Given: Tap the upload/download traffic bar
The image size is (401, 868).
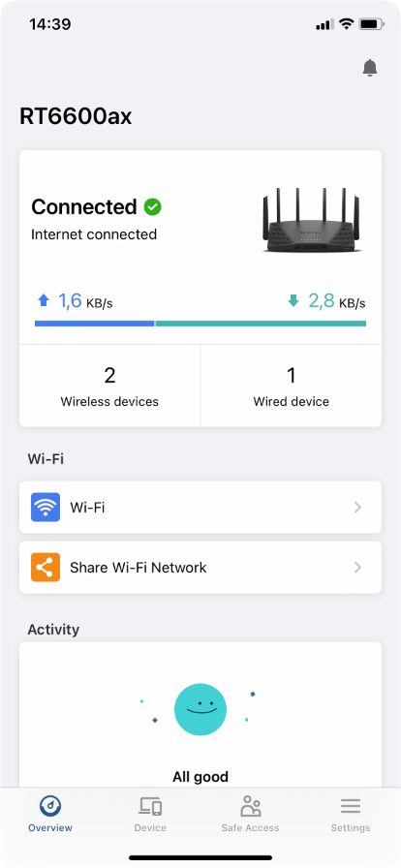Looking at the screenshot, I should click(200, 324).
